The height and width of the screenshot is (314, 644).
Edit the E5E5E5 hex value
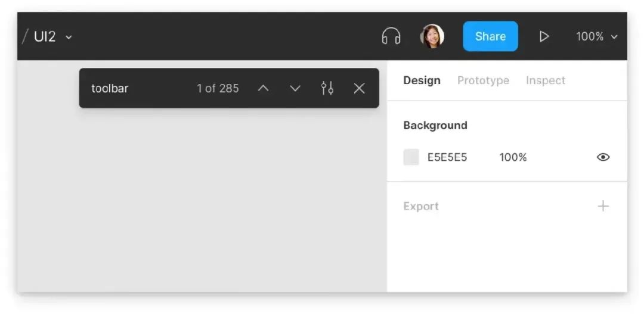tap(447, 157)
